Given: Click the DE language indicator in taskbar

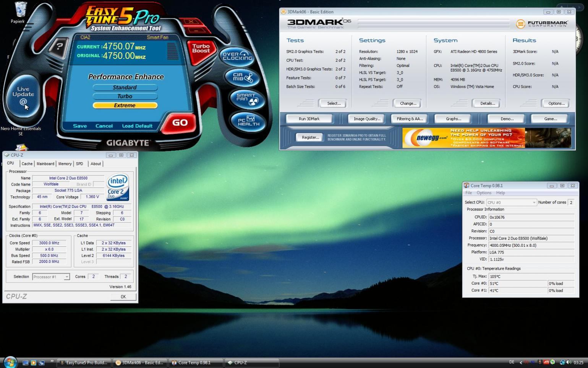Looking at the screenshot, I should coord(512,362).
